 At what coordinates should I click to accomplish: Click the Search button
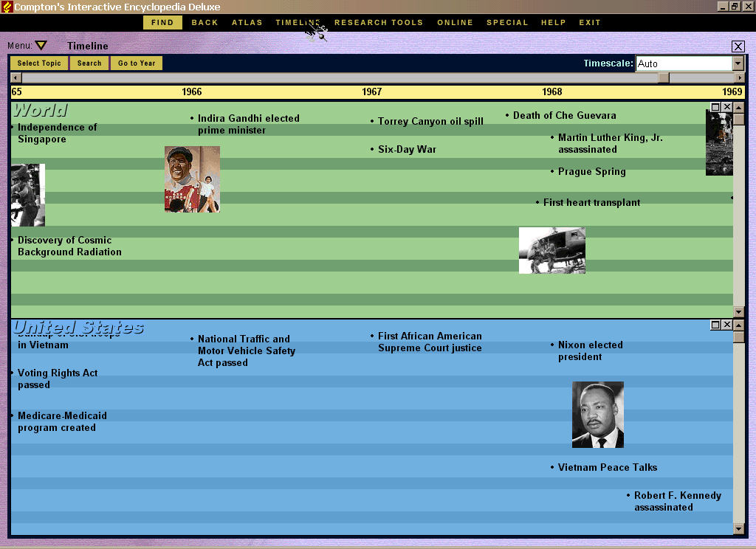(x=89, y=63)
